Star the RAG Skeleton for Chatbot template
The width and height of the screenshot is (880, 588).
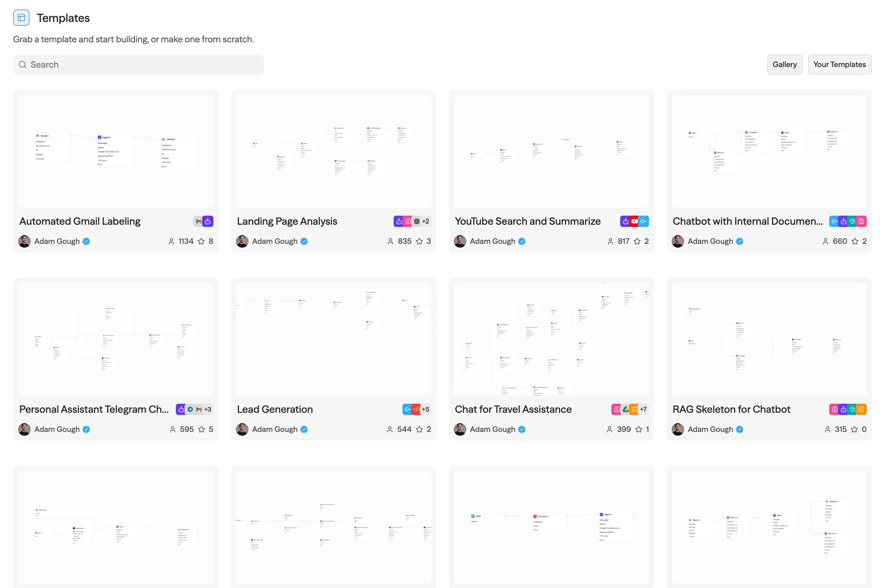pos(855,429)
